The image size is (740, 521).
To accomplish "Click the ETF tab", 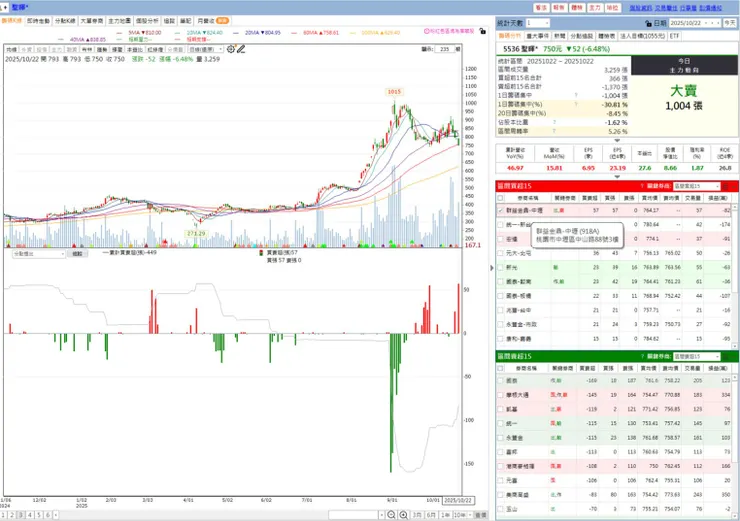I will point(674,36).
